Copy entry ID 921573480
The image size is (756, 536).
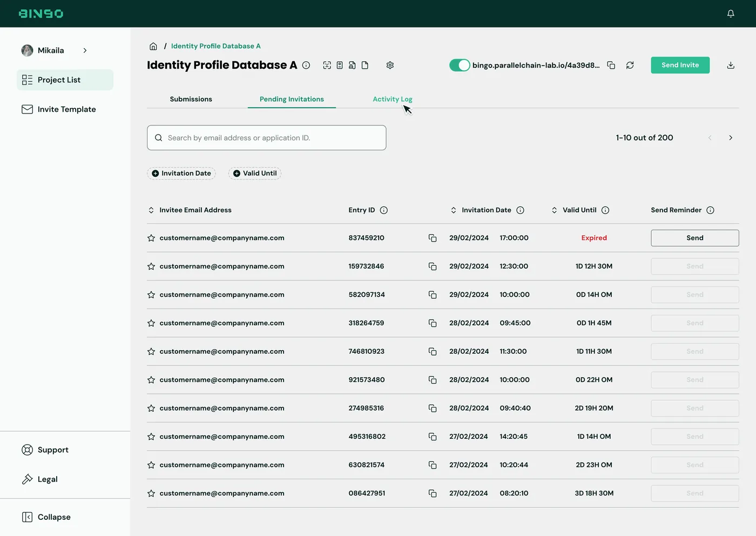point(433,380)
